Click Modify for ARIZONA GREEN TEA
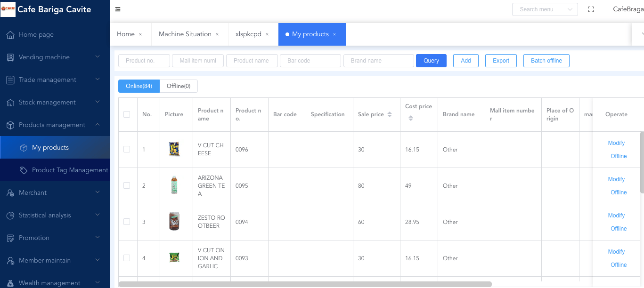The height and width of the screenshot is (288, 644). coord(616,179)
